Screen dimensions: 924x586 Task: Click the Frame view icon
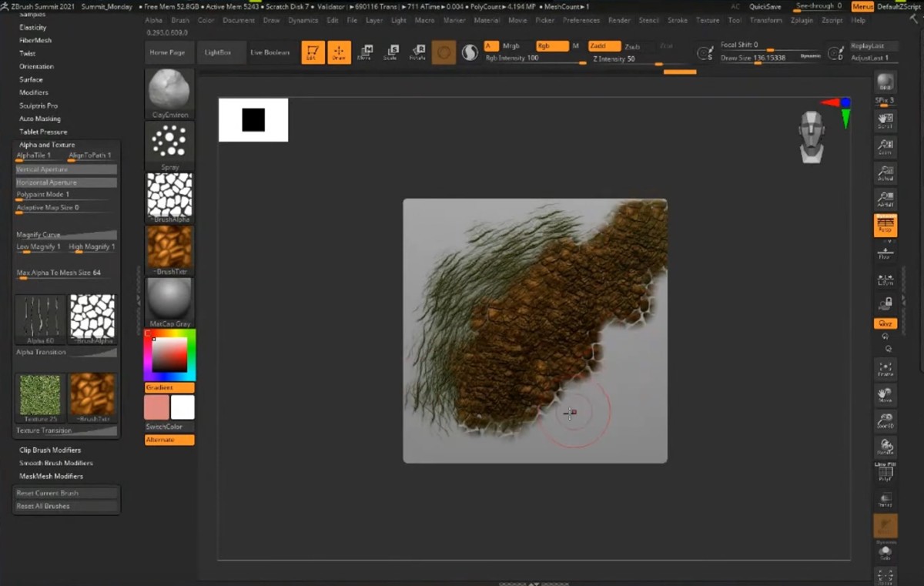point(885,369)
